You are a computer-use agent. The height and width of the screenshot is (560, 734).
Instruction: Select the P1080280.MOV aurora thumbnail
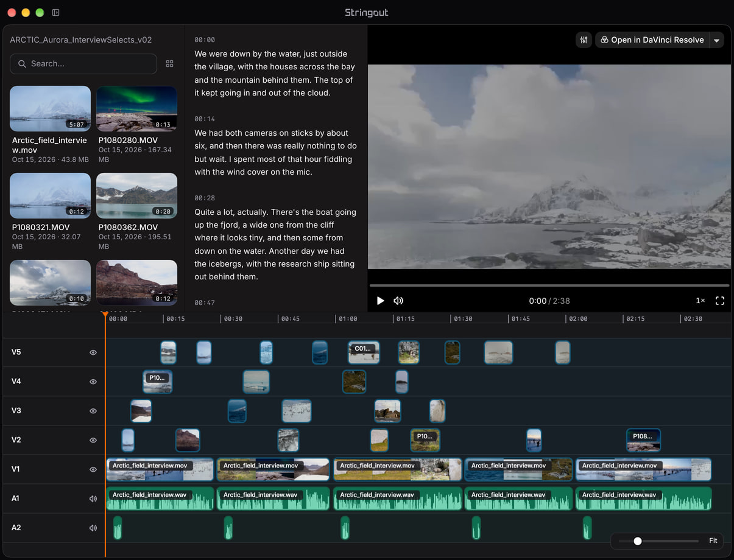pos(136,108)
